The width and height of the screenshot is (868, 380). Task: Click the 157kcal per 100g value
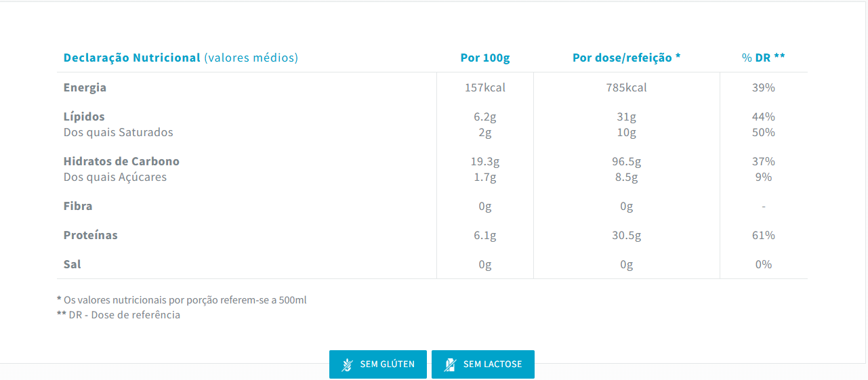(485, 87)
